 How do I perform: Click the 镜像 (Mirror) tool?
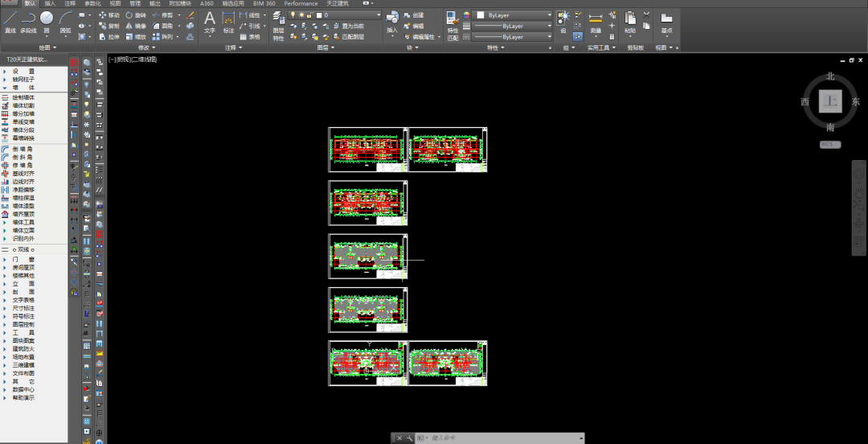136,26
